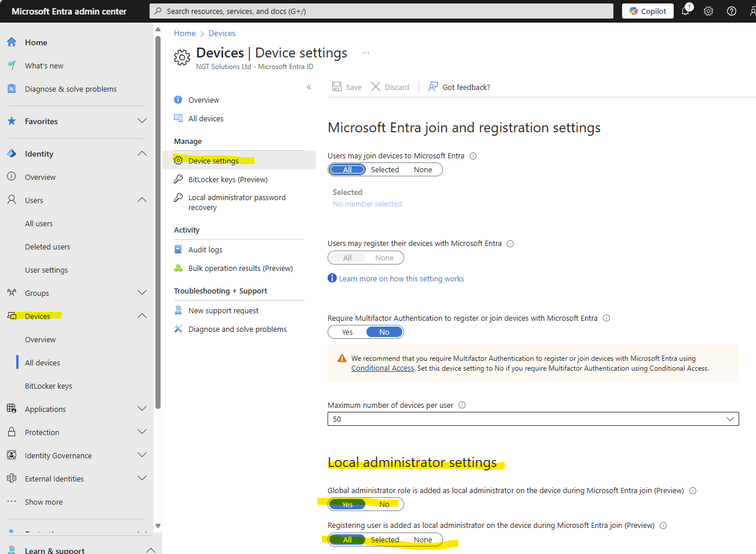Expand the Applications section chevron
Screen dimensions: 756x554
point(142,408)
